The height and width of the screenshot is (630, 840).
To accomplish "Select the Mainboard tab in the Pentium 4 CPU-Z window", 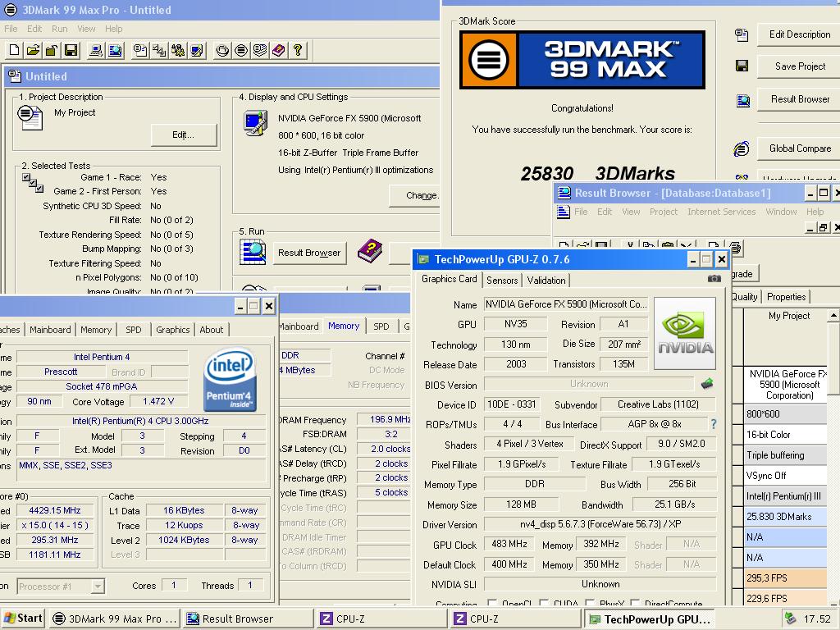I will click(x=50, y=330).
